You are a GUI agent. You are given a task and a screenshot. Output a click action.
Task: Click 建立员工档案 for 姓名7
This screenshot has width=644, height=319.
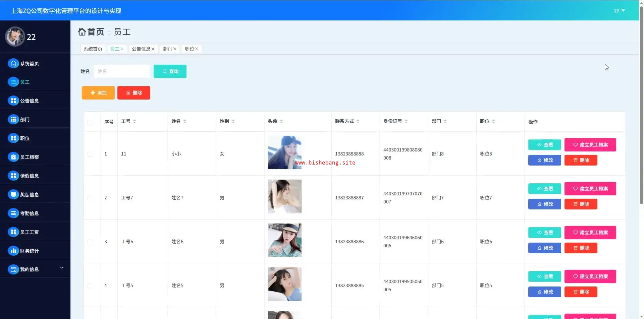click(x=590, y=189)
